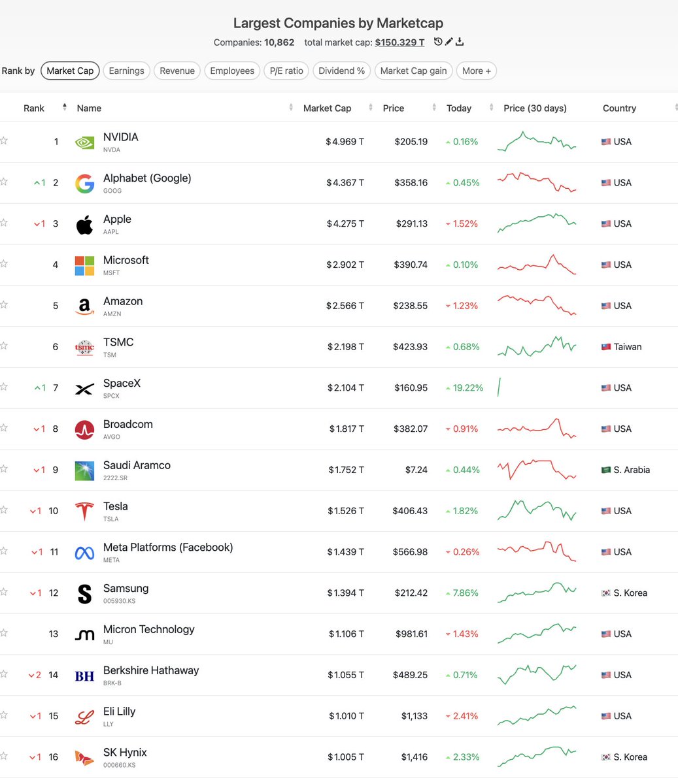Viewport: 678px width, 784px height.
Task: Click S. Korea flag in Samsung row
Action: [x=606, y=593]
